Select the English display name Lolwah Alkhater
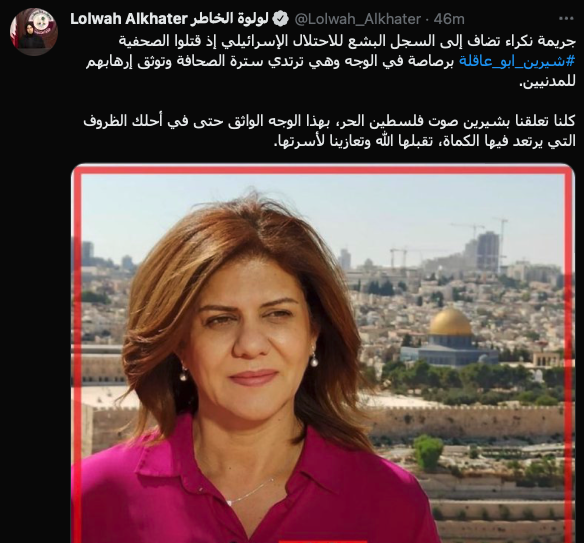The height and width of the screenshot is (543, 584). point(128,19)
